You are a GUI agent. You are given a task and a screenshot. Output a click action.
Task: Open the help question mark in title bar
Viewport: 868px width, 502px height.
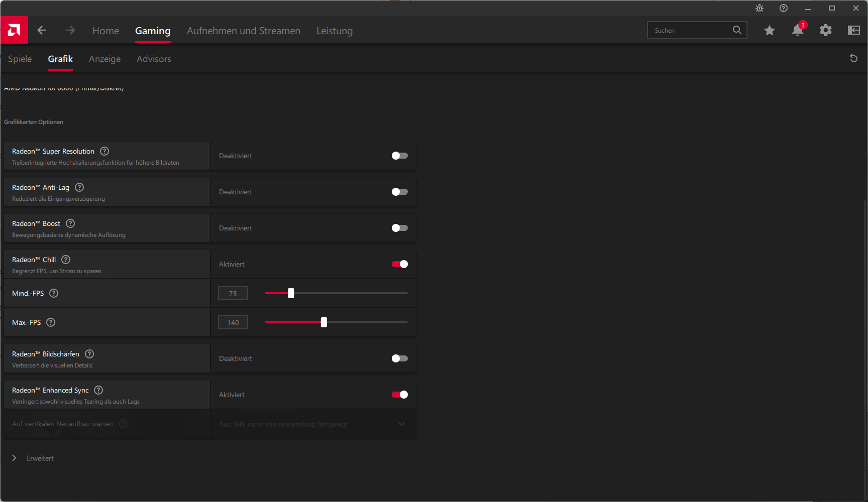click(x=784, y=8)
